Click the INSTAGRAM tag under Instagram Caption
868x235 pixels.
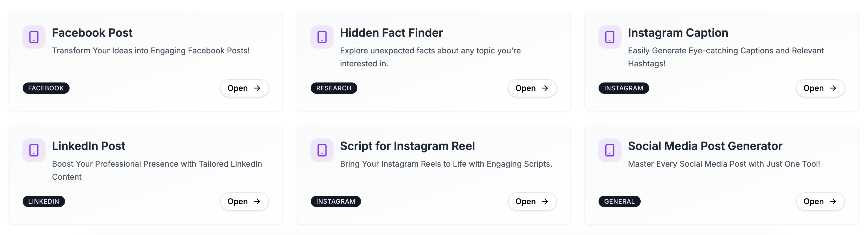coord(623,88)
